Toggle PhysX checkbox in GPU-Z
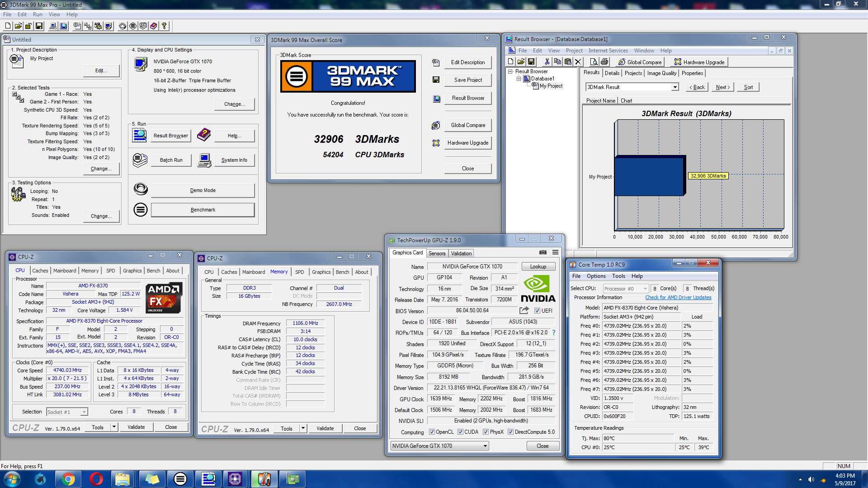Viewport: 868px width, 488px height. [x=486, y=432]
